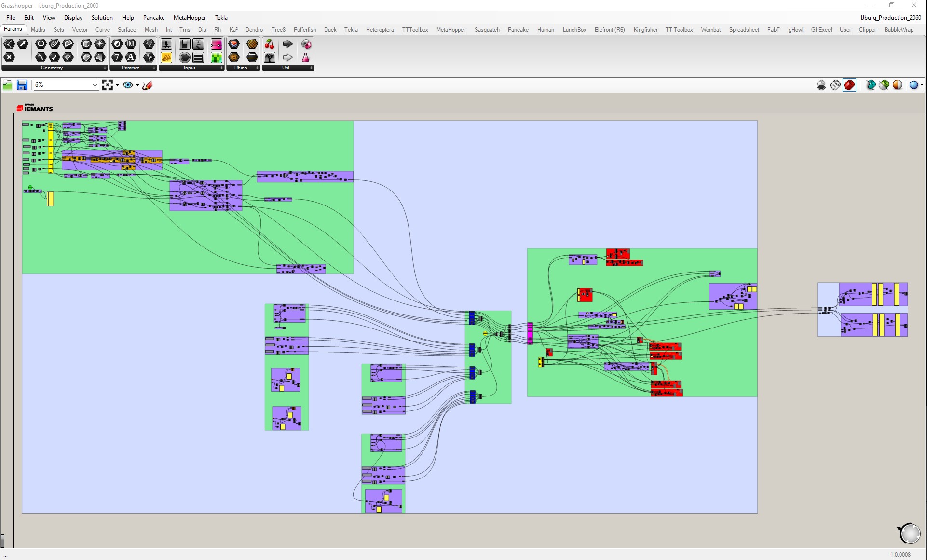
Task: Open the dropdown arrow beside the eye icon
Action: (x=138, y=86)
